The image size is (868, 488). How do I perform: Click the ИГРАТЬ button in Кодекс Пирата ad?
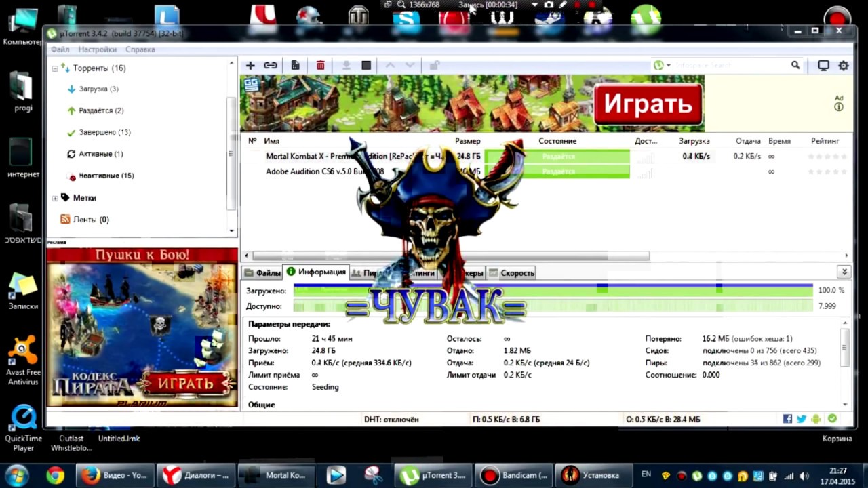[x=186, y=384]
